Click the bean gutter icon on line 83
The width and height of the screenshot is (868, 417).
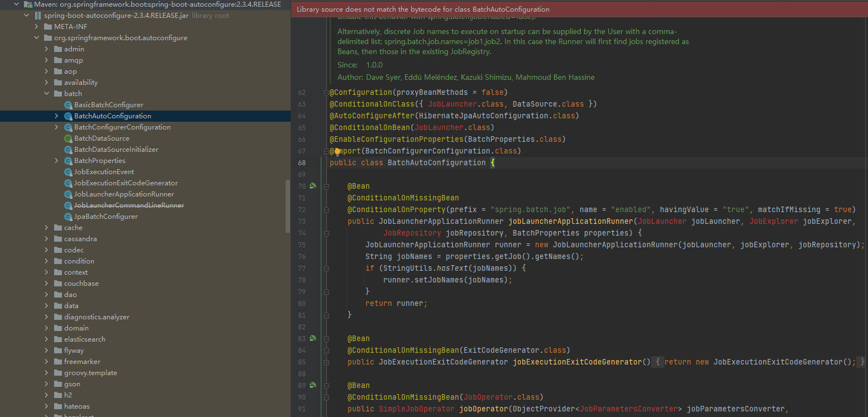313,338
